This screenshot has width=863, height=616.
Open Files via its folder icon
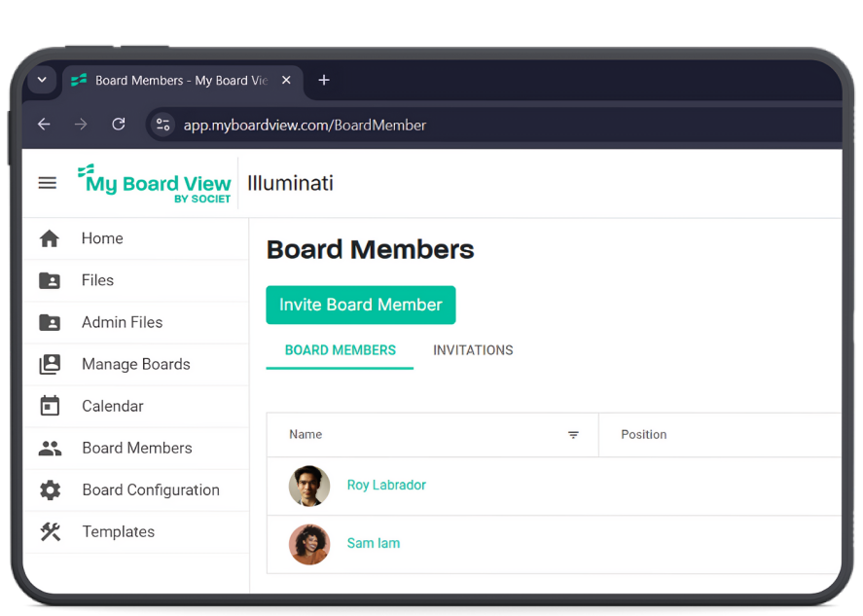[x=49, y=280]
